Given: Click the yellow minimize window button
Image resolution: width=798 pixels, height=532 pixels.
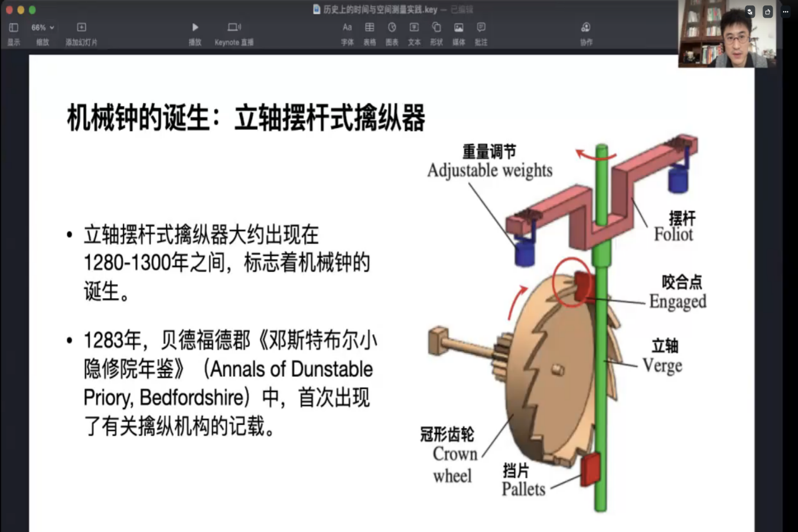Looking at the screenshot, I should click(x=21, y=9).
